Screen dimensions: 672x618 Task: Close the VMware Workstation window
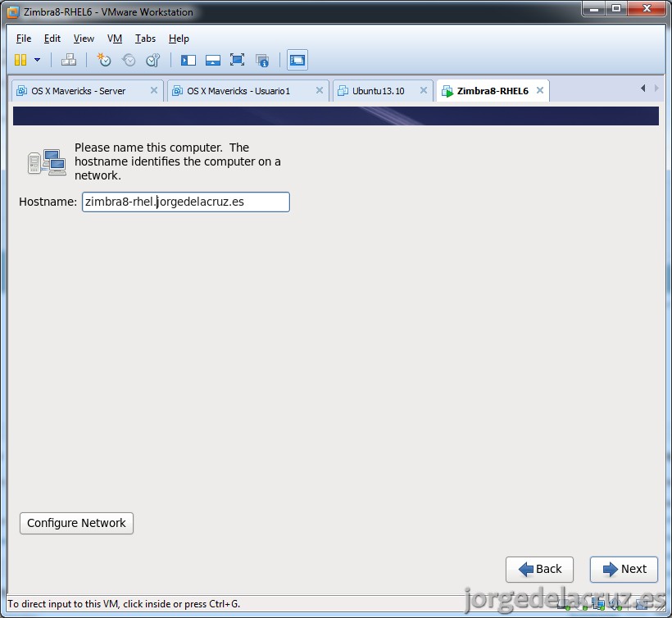(x=647, y=8)
